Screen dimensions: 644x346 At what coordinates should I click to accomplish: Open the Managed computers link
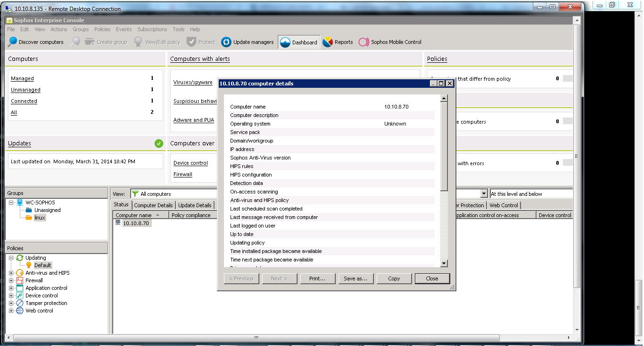(22, 78)
